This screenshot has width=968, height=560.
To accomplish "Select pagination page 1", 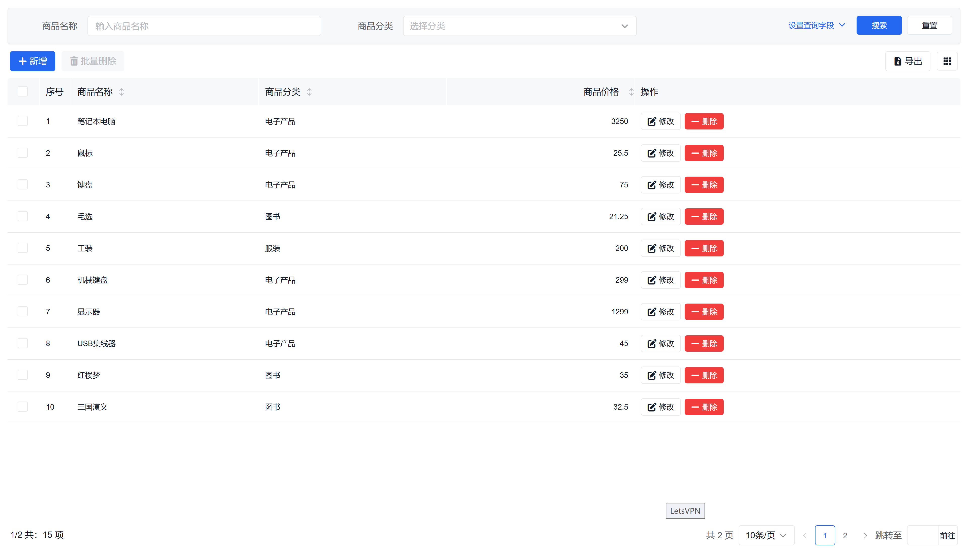I will coord(825,535).
